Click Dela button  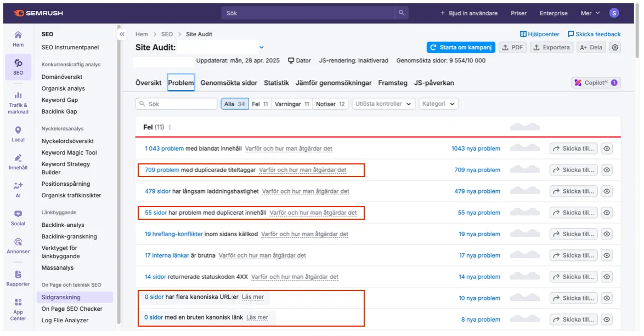(x=591, y=47)
